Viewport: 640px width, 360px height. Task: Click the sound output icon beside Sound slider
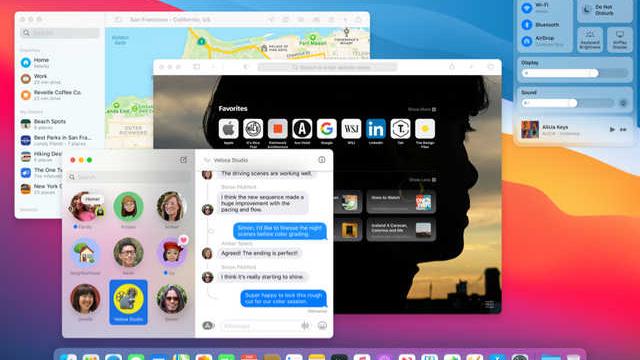pyautogui.click(x=623, y=103)
